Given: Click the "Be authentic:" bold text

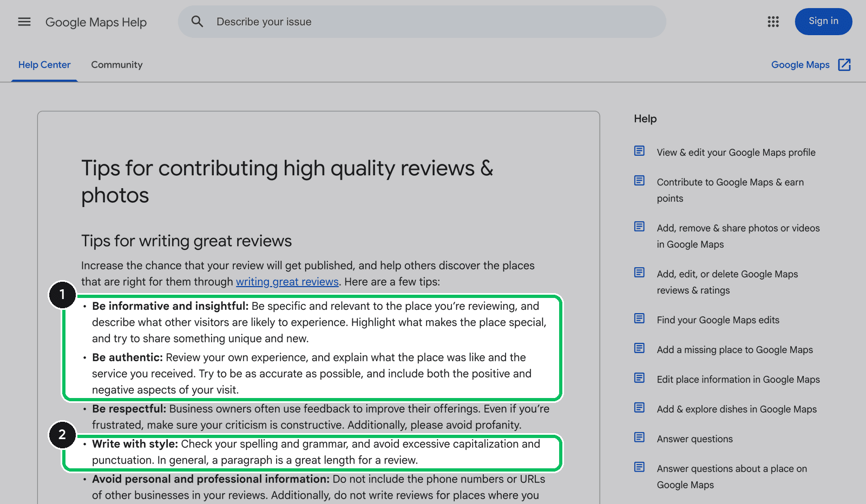Looking at the screenshot, I should click(x=127, y=357).
